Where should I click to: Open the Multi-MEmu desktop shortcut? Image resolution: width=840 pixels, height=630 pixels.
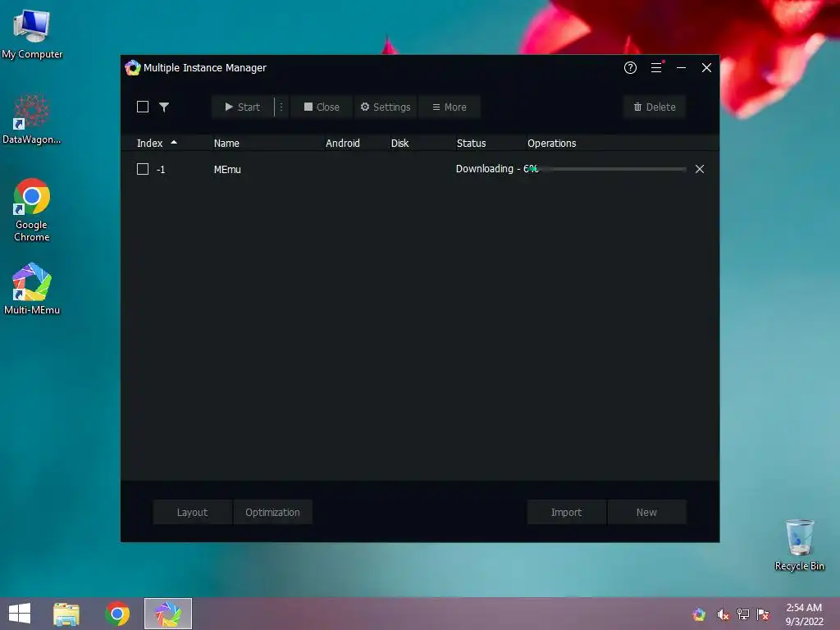32,288
